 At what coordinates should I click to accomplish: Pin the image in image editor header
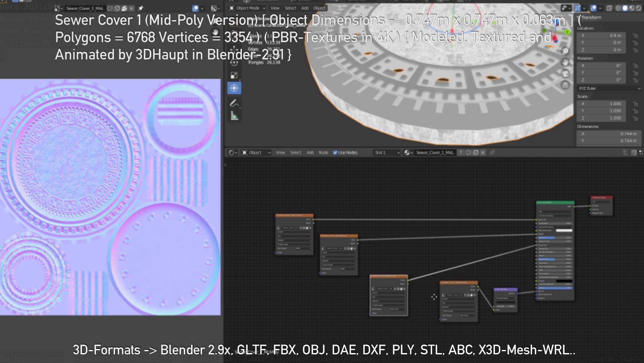[141, 8]
